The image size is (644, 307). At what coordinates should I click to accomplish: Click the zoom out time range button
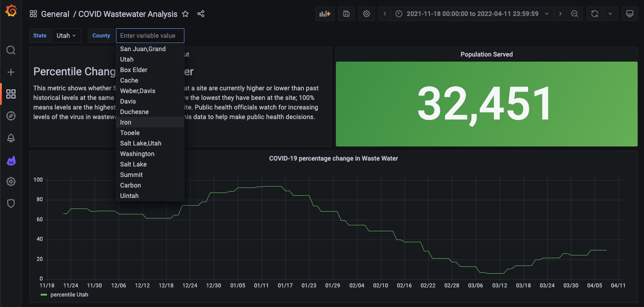[x=575, y=14]
